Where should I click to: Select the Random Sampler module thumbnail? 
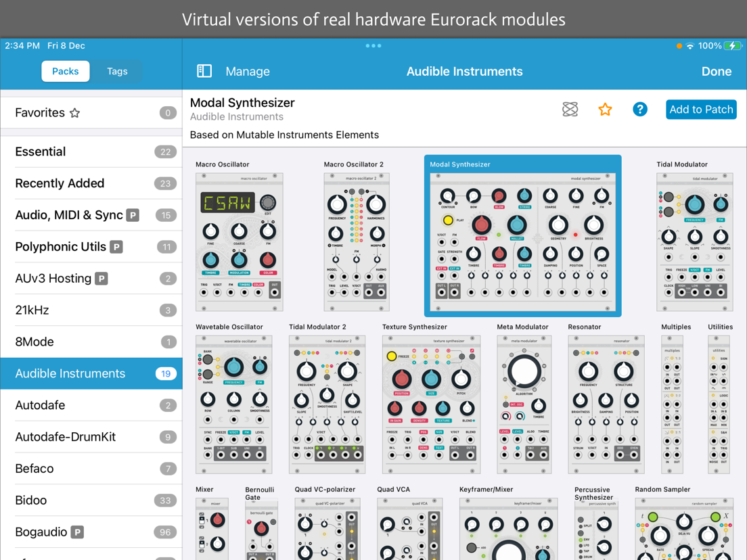[684, 529]
